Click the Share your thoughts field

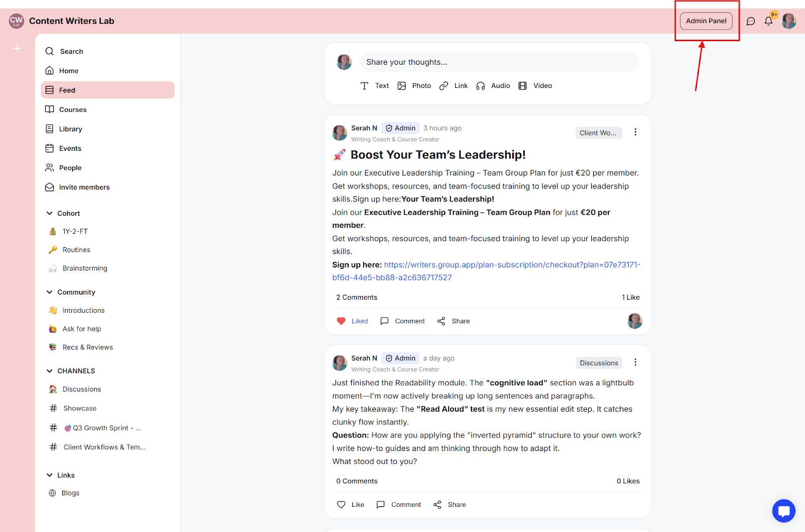499,62
